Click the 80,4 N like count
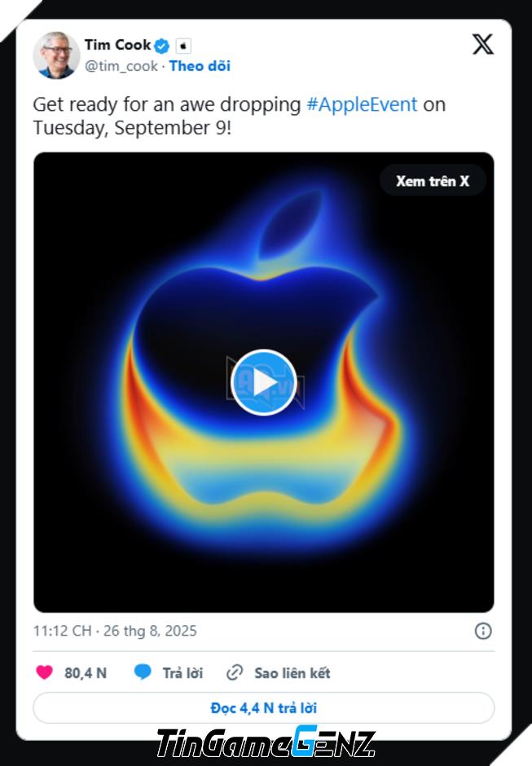The width and height of the screenshot is (532, 766). pyautogui.click(x=86, y=673)
